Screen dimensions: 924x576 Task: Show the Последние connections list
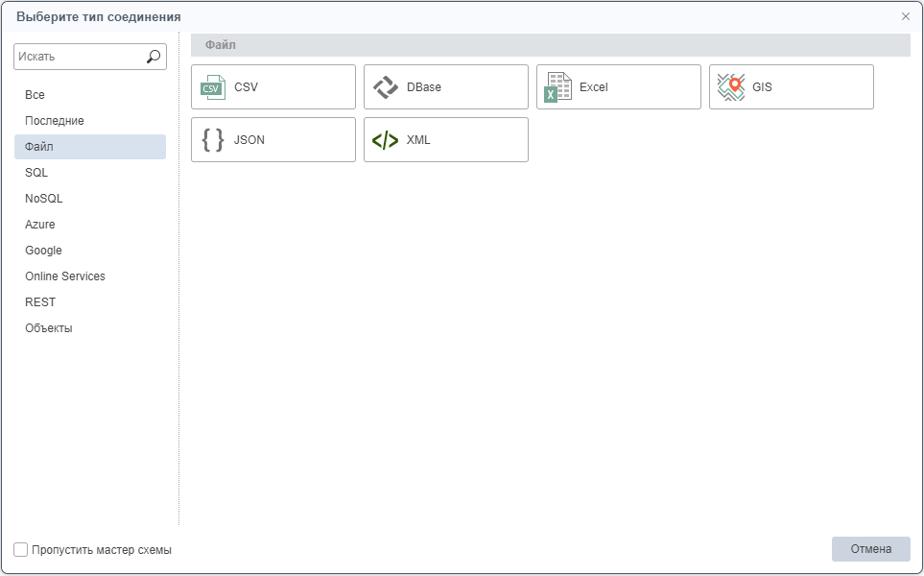55,121
